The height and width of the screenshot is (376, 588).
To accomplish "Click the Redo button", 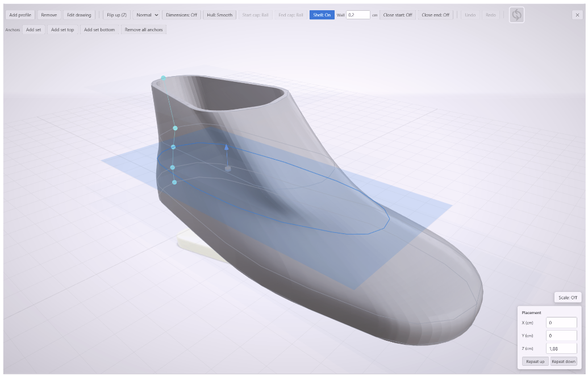I will 490,15.
